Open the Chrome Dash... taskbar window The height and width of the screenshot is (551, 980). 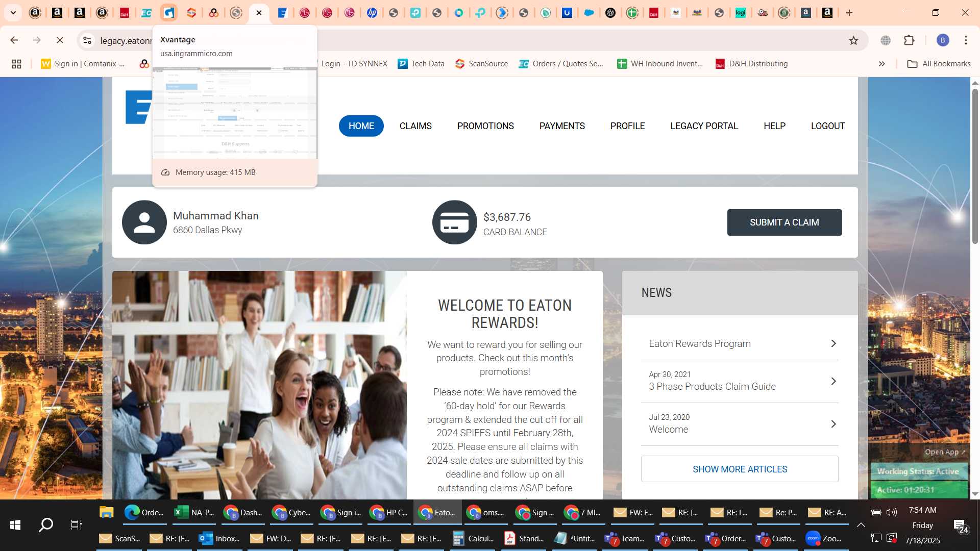243,512
